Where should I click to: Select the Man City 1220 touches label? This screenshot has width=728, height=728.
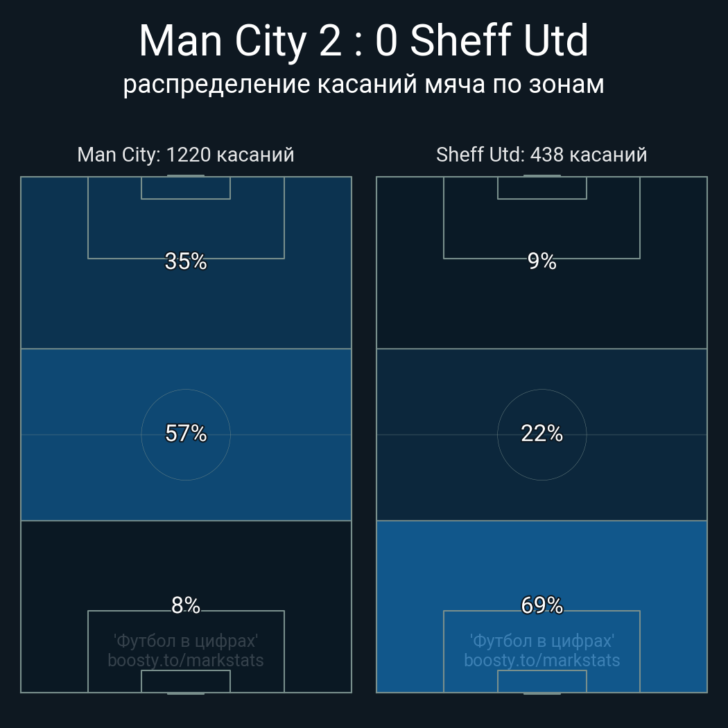[x=186, y=155]
